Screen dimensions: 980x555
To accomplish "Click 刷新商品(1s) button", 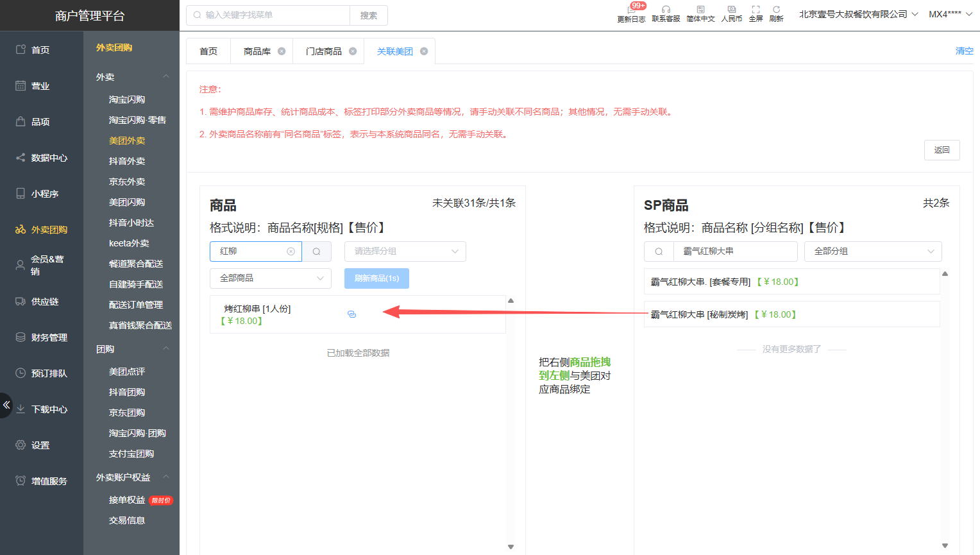I will (x=376, y=278).
